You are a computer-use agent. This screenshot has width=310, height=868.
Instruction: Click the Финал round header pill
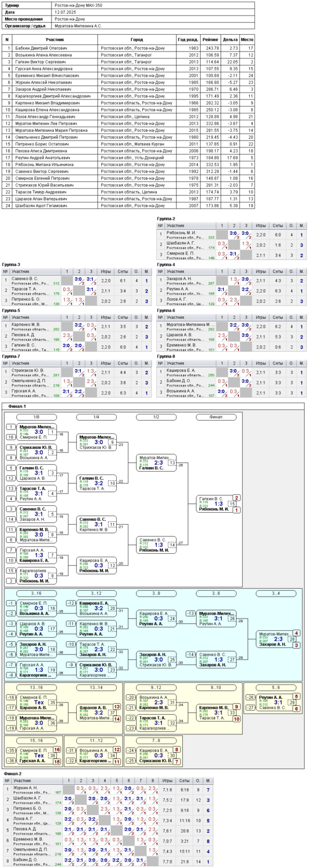tap(216, 417)
